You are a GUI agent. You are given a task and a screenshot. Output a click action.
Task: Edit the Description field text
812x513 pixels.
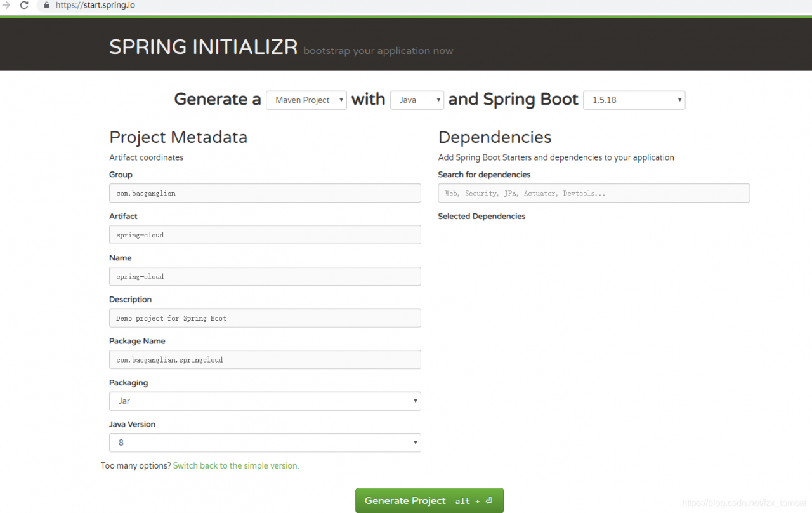(x=265, y=317)
